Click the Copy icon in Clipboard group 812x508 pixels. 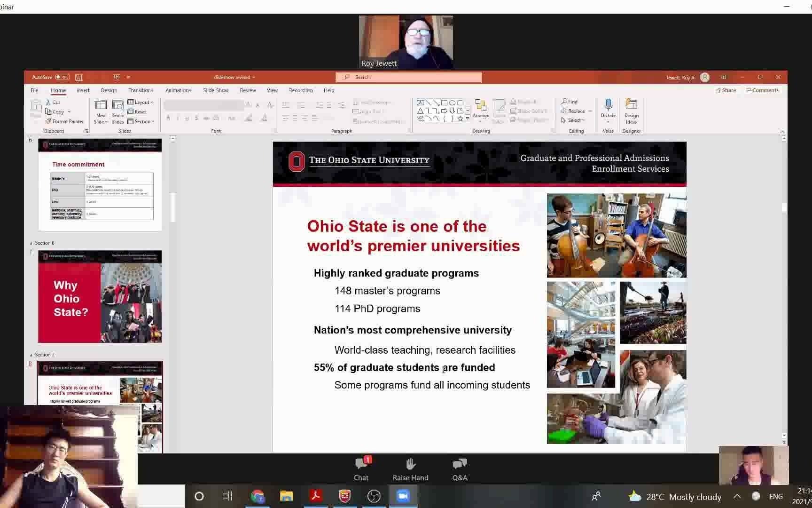[x=48, y=111]
